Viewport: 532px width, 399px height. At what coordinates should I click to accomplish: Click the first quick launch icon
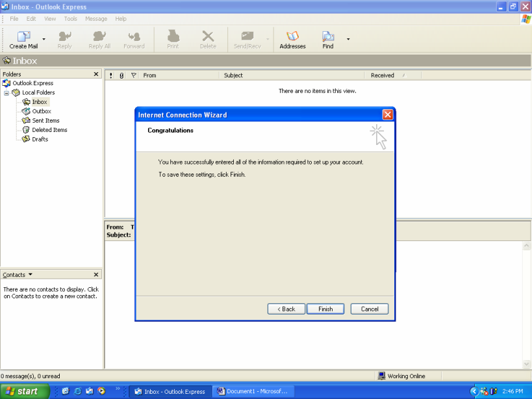(x=66, y=391)
